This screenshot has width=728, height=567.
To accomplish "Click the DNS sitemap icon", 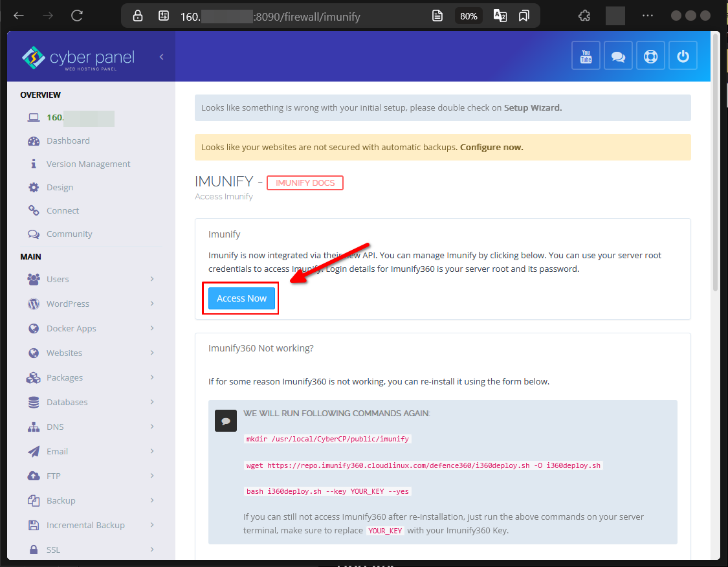I will [34, 427].
